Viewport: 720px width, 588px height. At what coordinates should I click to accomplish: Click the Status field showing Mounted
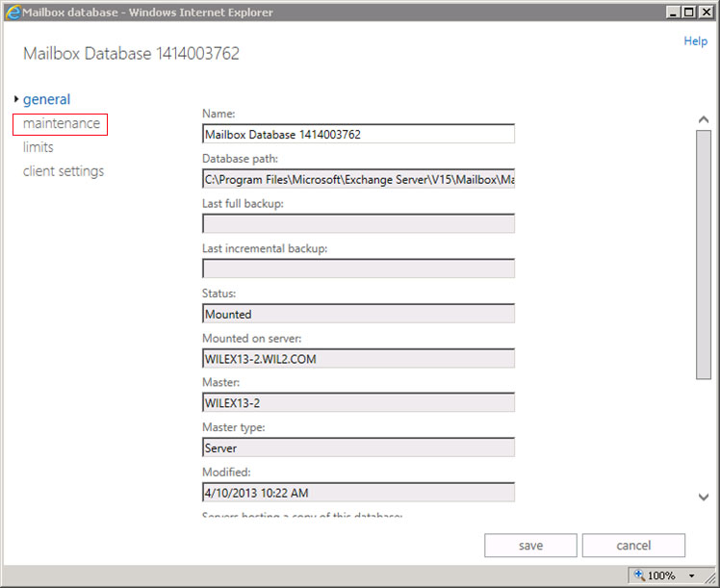[358, 314]
